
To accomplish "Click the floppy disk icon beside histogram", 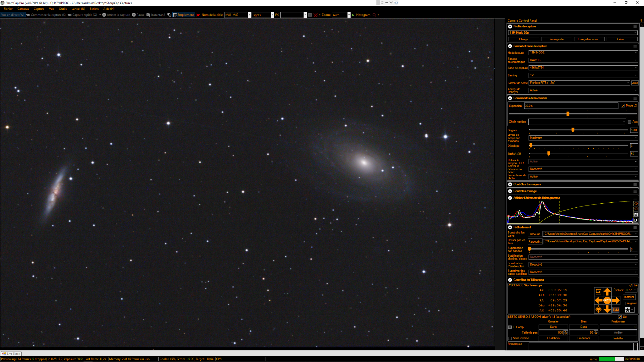I will pos(636,215).
